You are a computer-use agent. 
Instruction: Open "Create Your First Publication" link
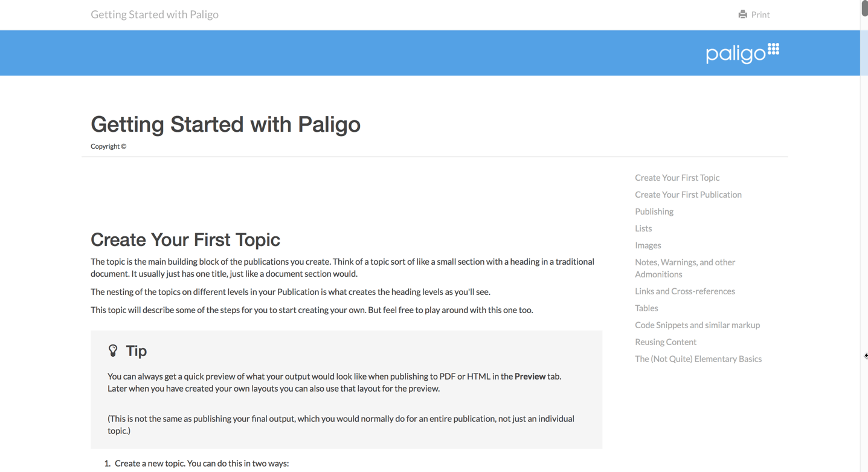click(688, 195)
